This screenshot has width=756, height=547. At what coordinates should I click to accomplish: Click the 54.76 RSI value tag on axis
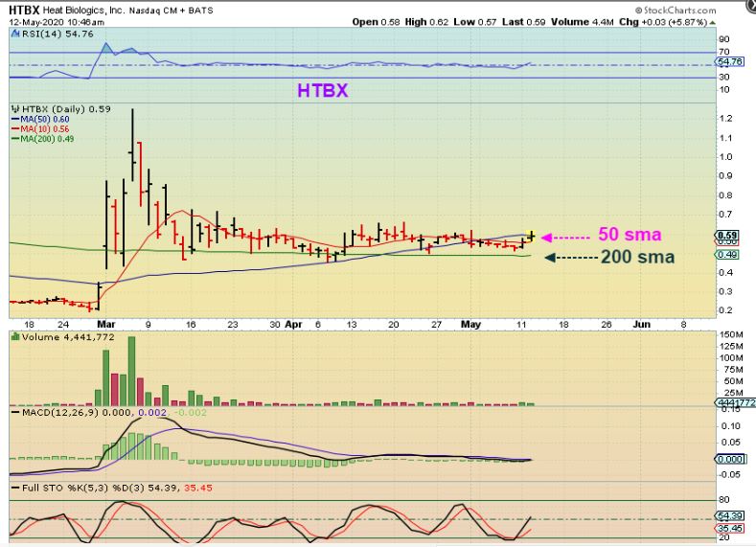pyautogui.click(x=729, y=61)
